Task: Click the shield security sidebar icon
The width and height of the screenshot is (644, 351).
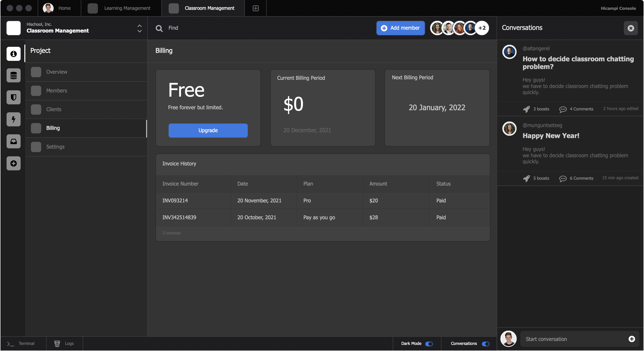Action: pos(14,97)
